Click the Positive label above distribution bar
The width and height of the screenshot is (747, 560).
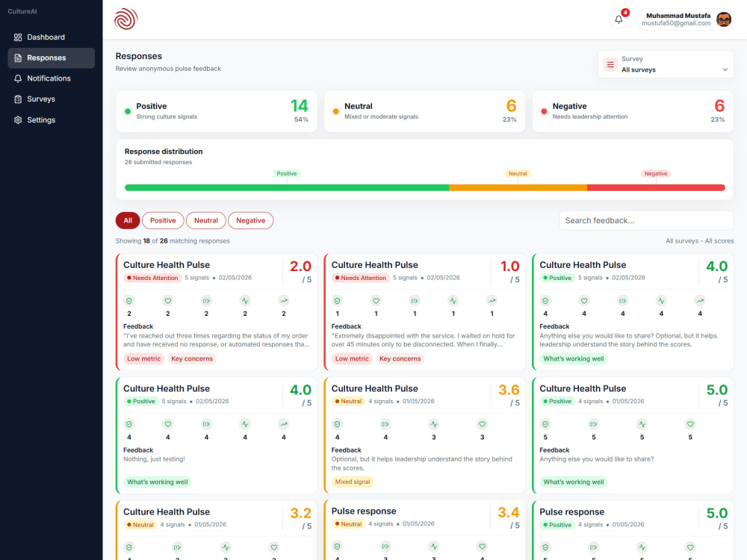pos(286,173)
